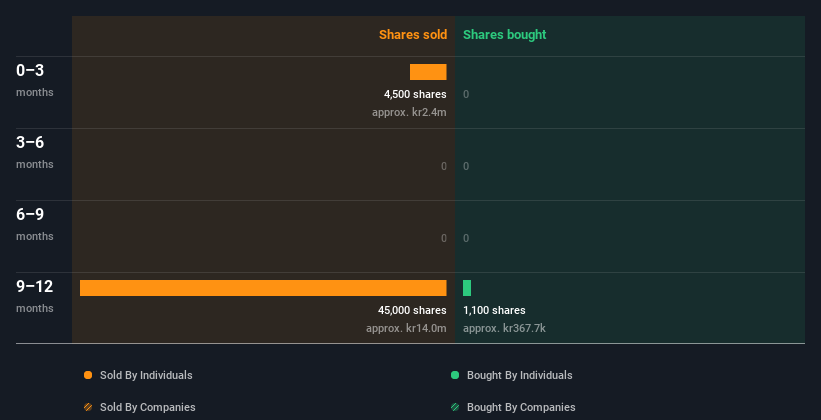
Task: Click the approx. kr2.4m amount
Action: coord(409,112)
